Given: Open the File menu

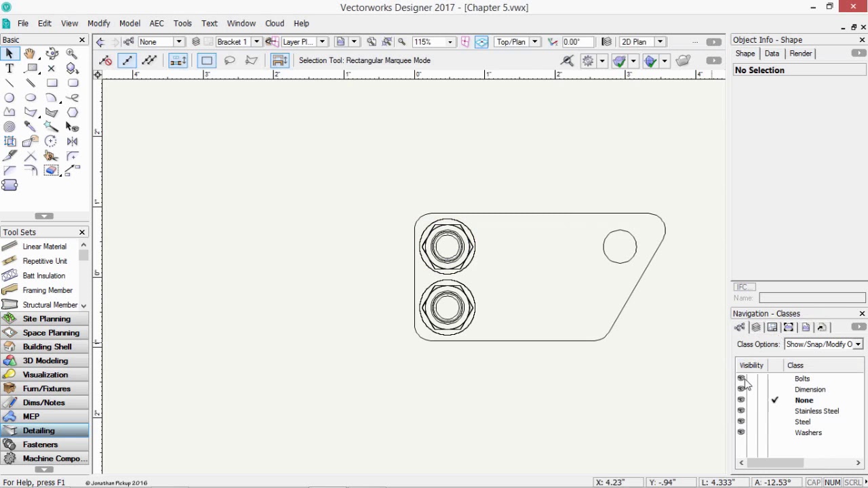Looking at the screenshot, I should tap(23, 23).
